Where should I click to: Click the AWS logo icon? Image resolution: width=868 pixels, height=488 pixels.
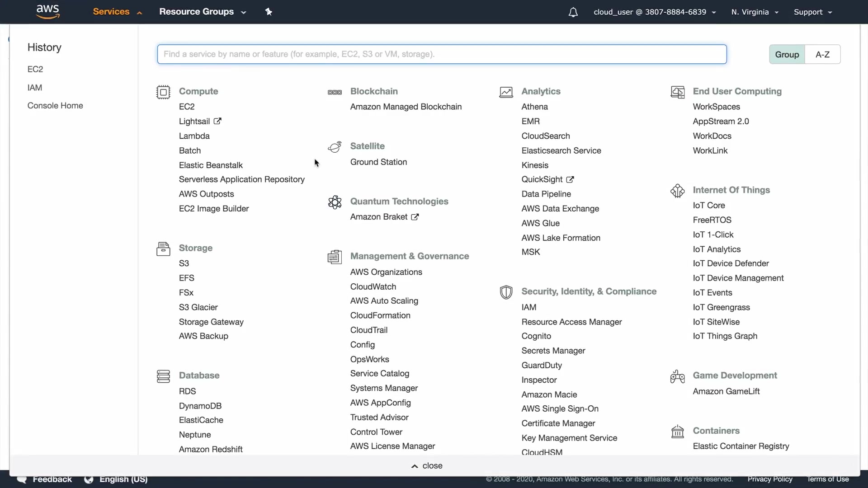coord(47,12)
